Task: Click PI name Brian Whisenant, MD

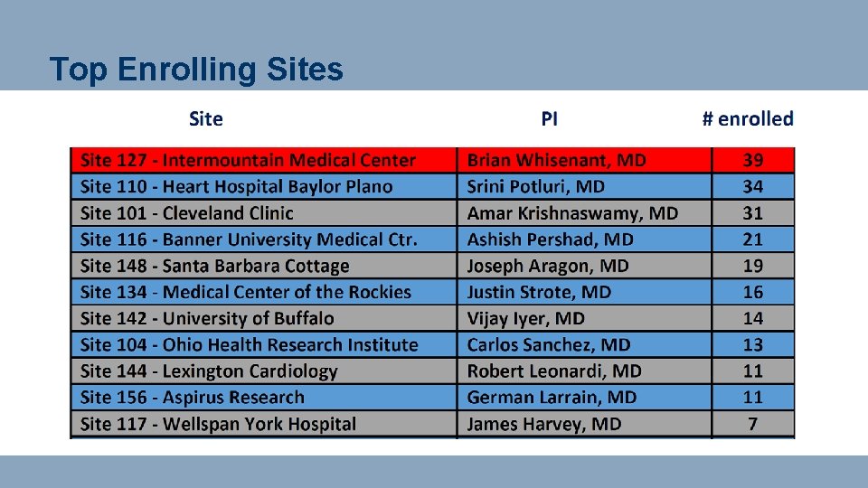Action: [x=557, y=161]
